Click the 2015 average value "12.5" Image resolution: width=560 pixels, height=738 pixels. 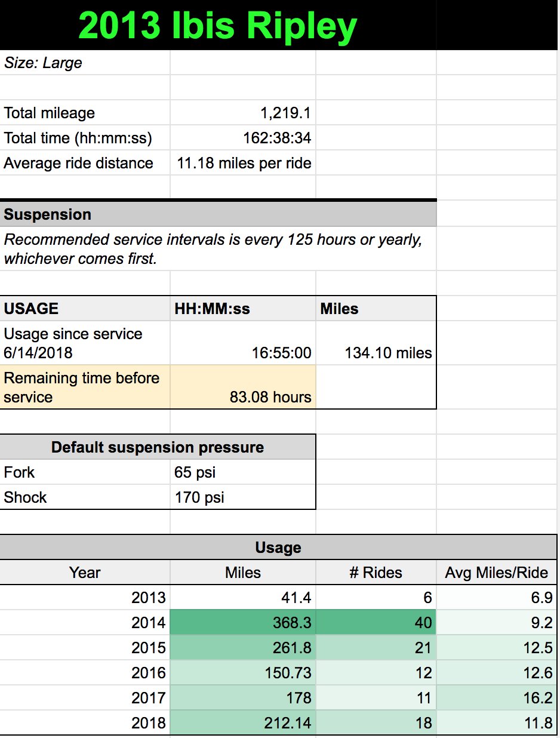(497, 648)
